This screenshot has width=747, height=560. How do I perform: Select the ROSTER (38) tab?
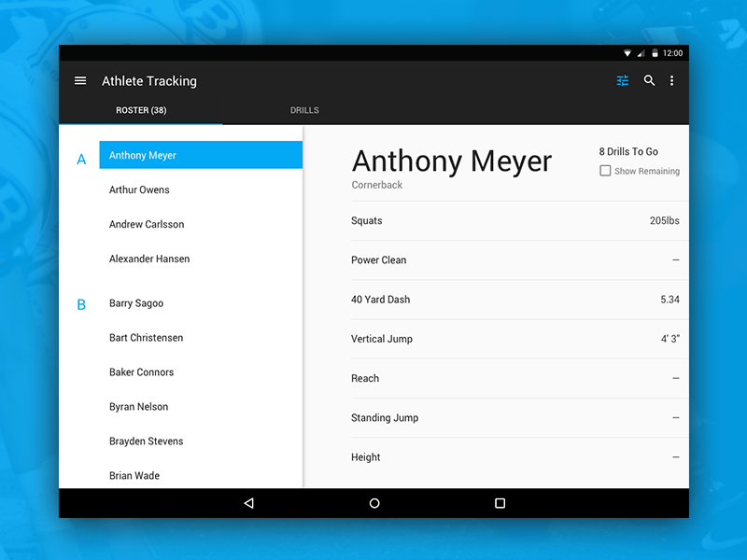coord(141,109)
